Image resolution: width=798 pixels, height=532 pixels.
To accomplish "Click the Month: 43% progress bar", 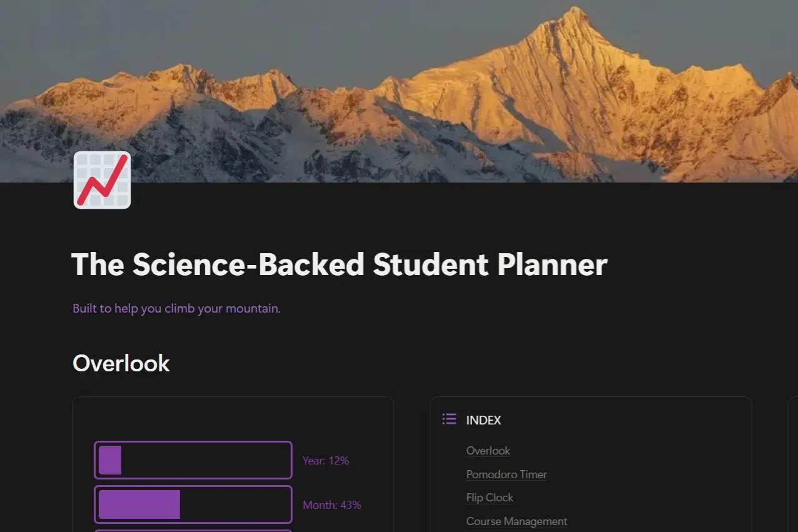I will [193, 504].
